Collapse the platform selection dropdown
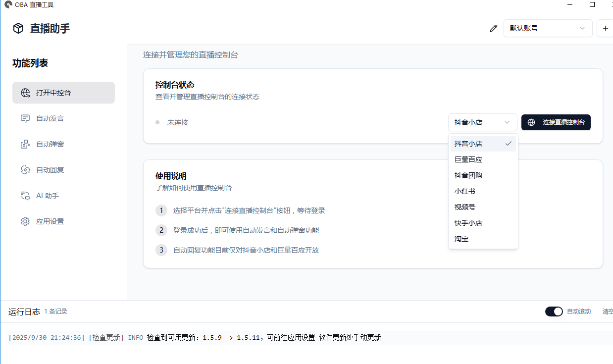 pyautogui.click(x=483, y=122)
